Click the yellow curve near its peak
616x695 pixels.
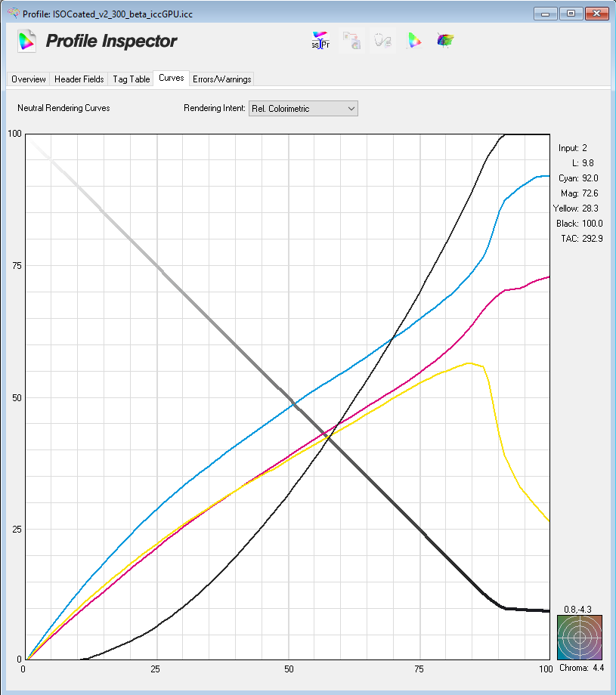coord(469,364)
